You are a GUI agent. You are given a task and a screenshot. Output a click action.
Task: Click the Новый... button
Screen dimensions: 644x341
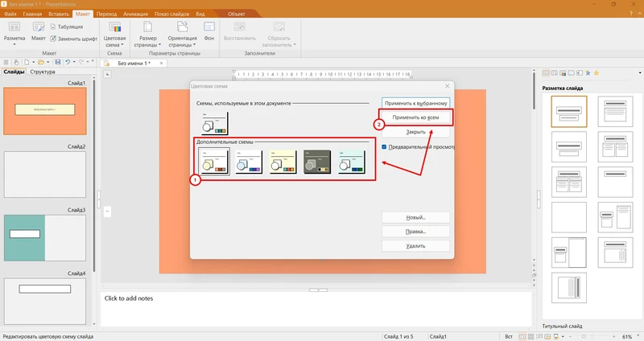coord(415,217)
